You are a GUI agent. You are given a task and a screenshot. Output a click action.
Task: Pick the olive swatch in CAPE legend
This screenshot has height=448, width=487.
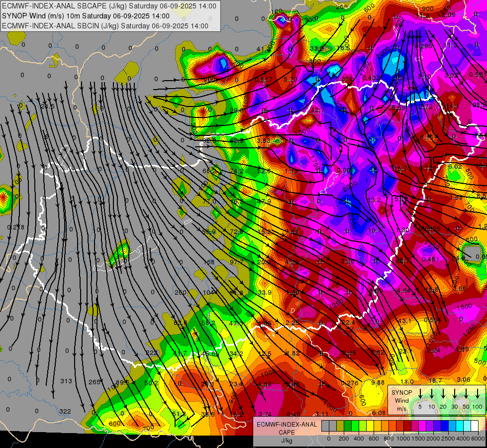(340, 426)
